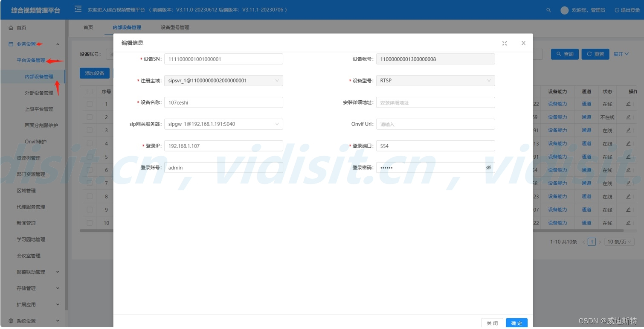The height and width of the screenshot is (329, 644).
Task: Click the edit pencil icon for row 6
Action: (628, 170)
